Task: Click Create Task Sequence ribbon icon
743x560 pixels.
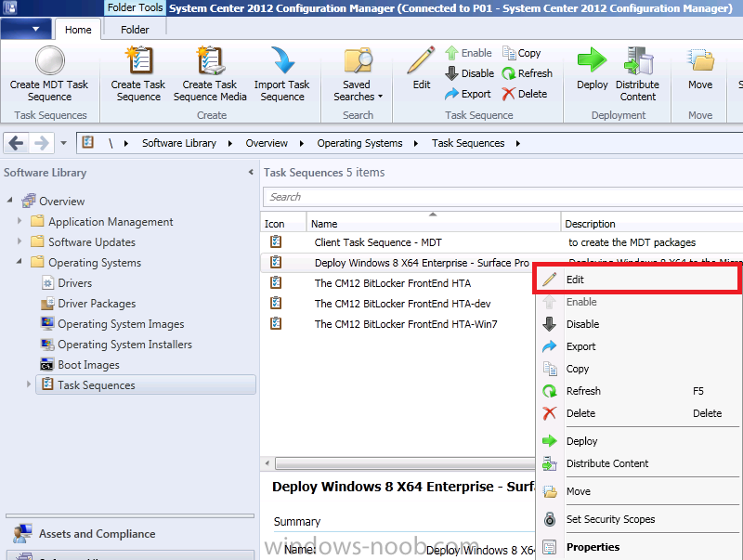Action: (138, 60)
